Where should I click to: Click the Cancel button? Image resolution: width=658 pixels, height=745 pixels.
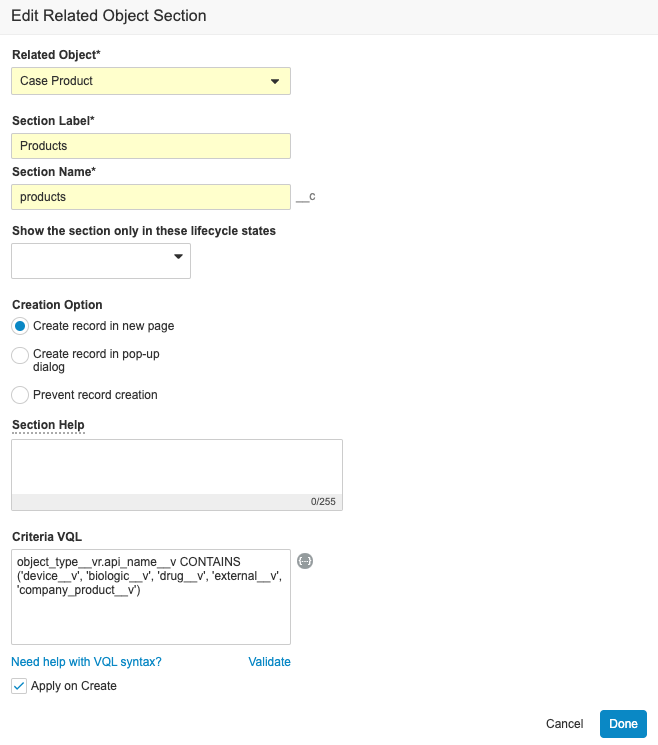coord(564,724)
